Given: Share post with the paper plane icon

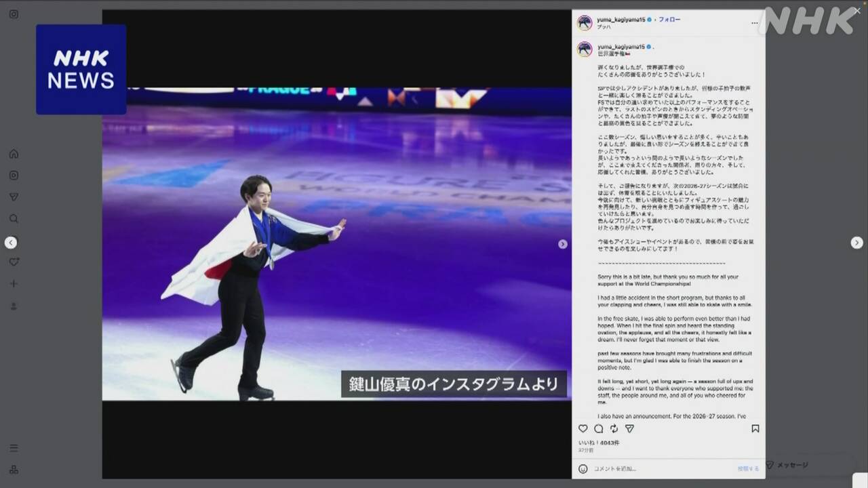Looking at the screenshot, I should tap(629, 428).
